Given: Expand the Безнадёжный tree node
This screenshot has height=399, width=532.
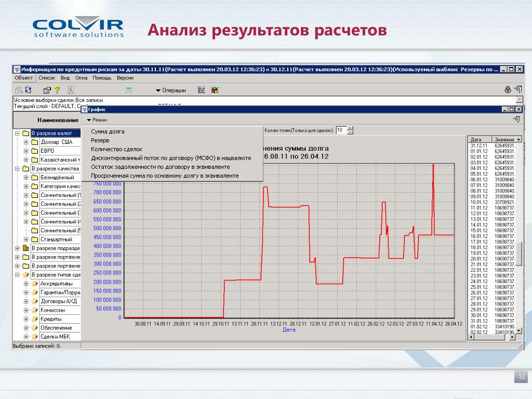Looking at the screenshot, I should coord(26,178).
